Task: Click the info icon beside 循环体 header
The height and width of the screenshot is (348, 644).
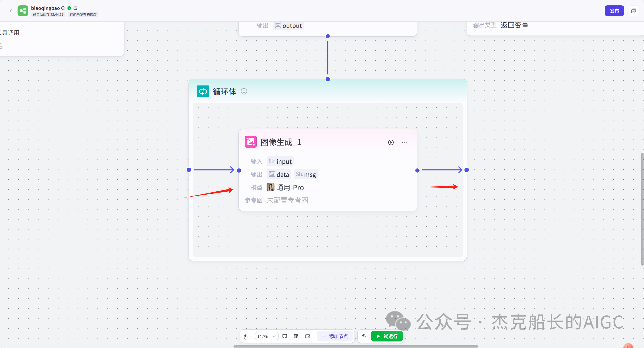Action: click(244, 91)
